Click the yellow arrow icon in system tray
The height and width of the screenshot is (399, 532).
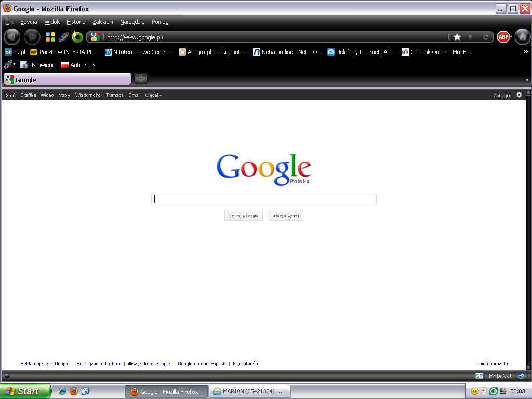coord(475,391)
